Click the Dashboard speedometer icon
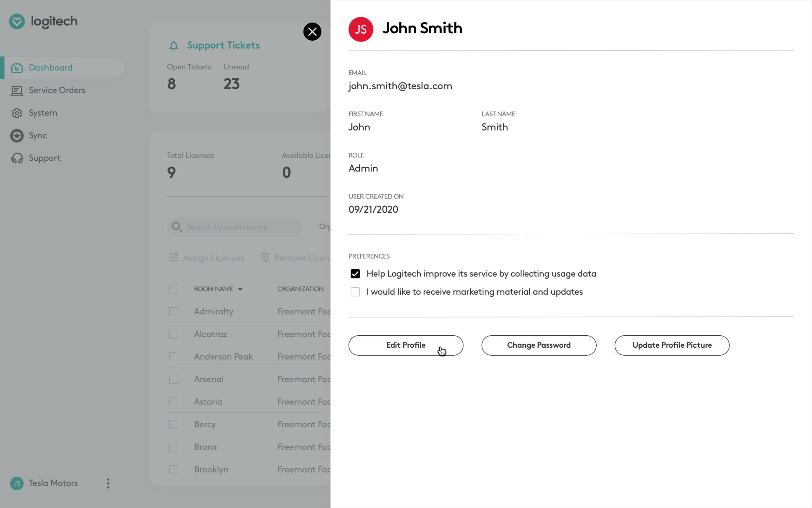The width and height of the screenshot is (812, 508). point(17,68)
